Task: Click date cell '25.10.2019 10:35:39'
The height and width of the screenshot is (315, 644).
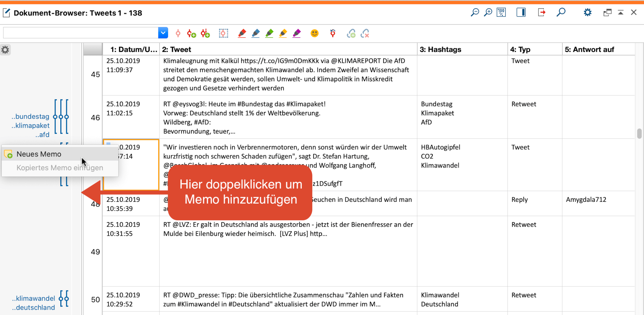Action: pyautogui.click(x=131, y=204)
